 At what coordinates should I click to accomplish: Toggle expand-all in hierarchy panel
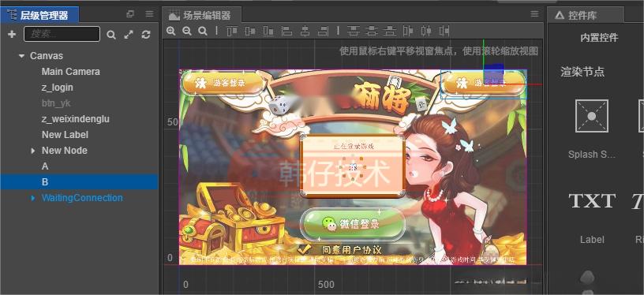pyautogui.click(x=129, y=35)
